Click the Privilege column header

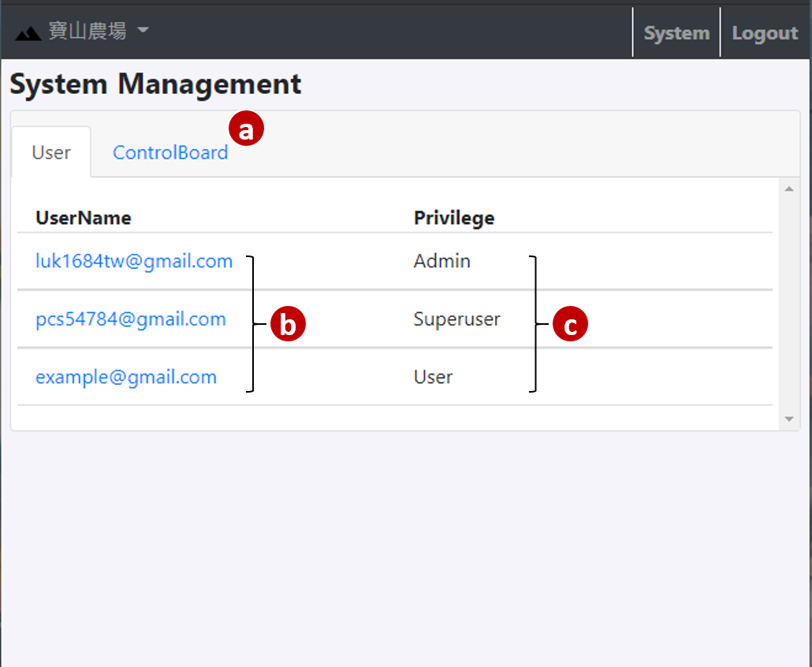pyautogui.click(x=454, y=218)
